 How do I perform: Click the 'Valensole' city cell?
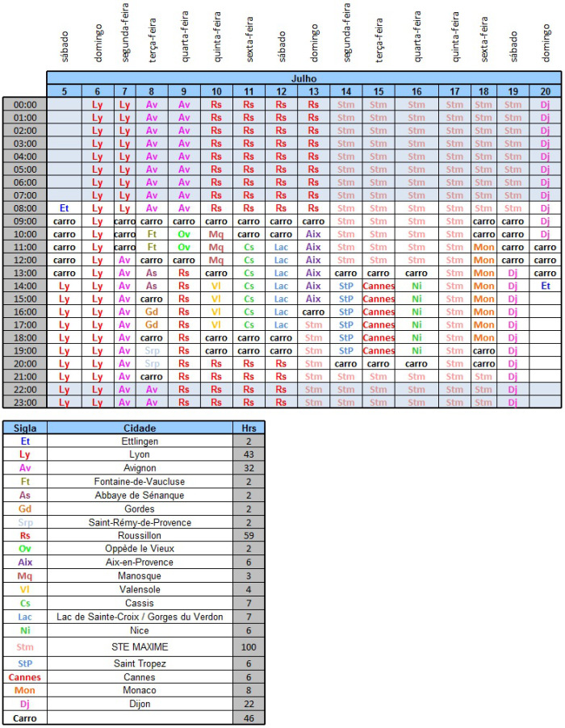click(140, 589)
